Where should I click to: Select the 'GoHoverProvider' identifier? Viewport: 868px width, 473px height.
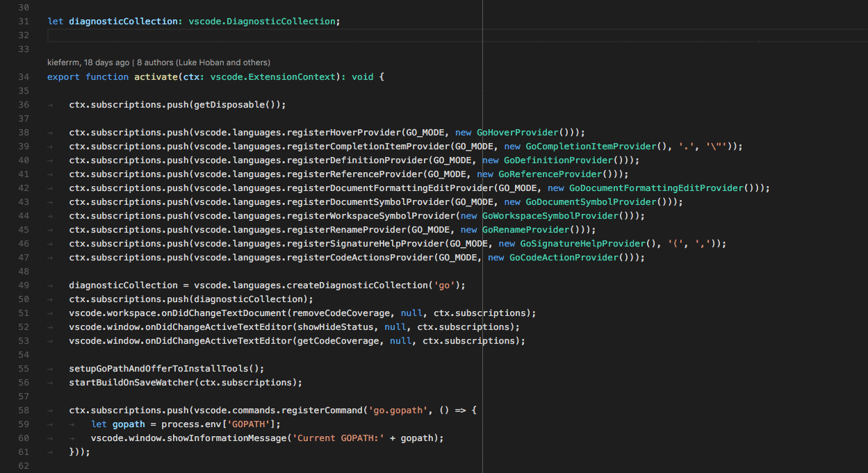(x=517, y=132)
